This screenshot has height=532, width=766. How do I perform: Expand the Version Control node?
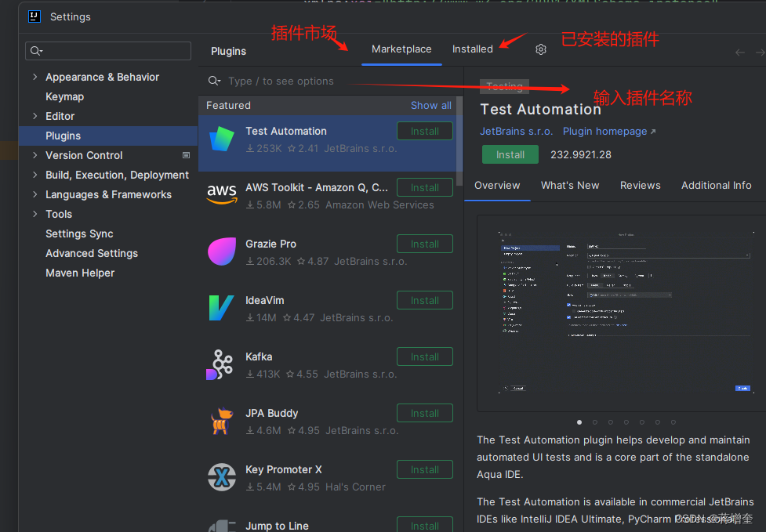click(x=34, y=154)
